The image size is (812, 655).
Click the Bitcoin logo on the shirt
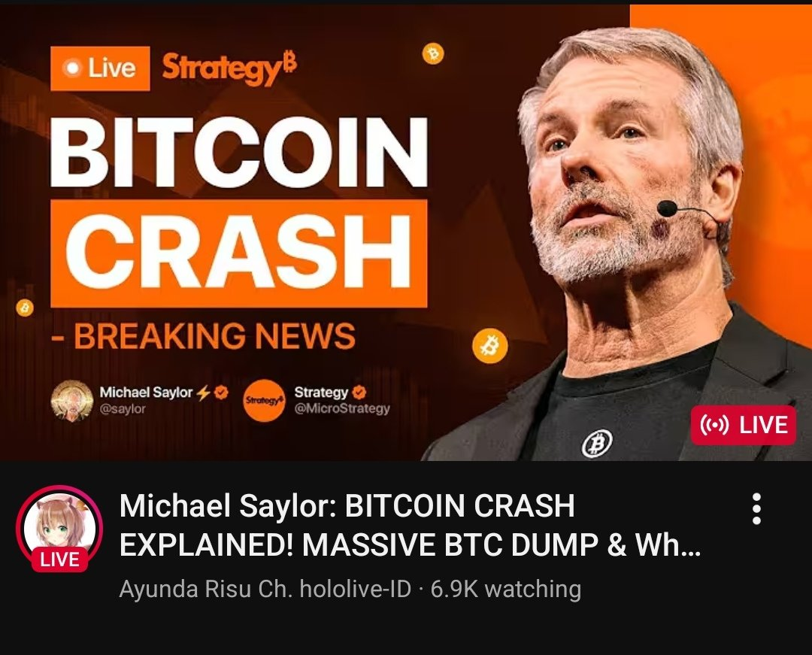(597, 444)
